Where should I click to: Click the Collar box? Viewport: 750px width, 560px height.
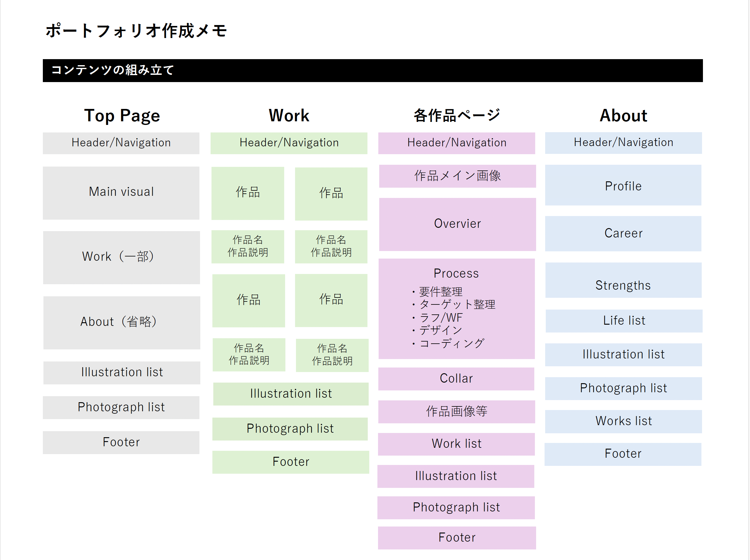pos(456,378)
